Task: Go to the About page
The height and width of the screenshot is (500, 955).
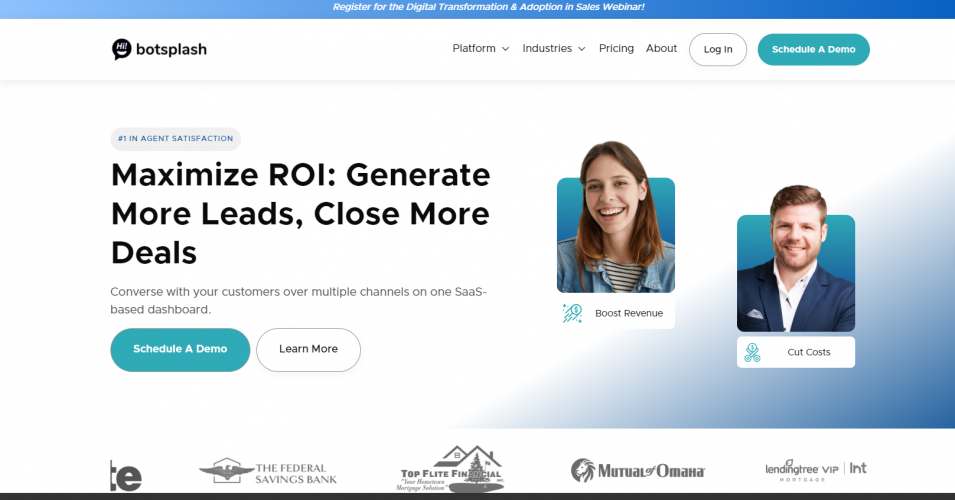Action: [x=661, y=48]
